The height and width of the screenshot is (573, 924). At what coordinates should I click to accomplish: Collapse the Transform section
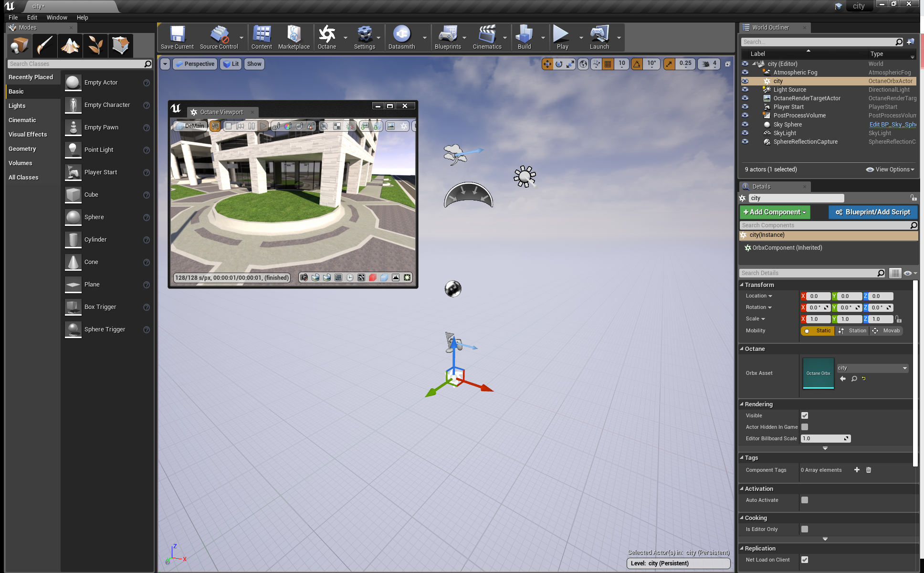[x=742, y=285]
